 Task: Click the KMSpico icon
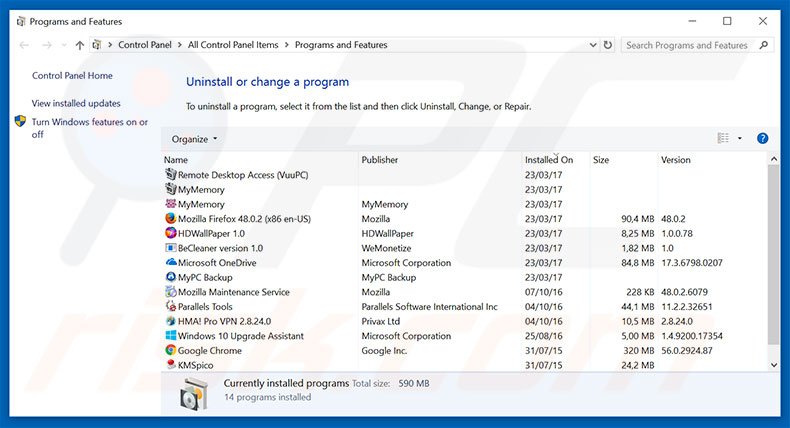pyautogui.click(x=171, y=364)
